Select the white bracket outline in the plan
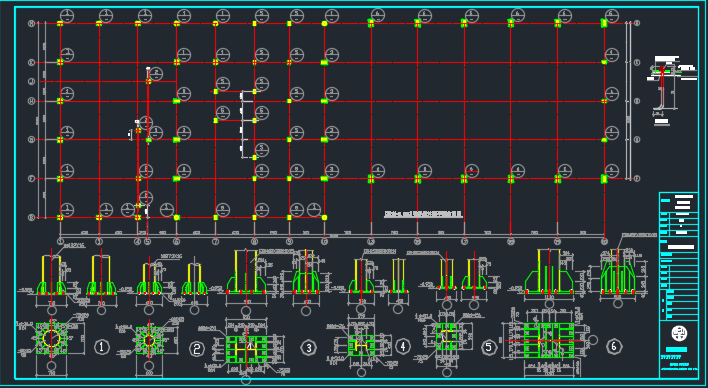 (x=244, y=124)
